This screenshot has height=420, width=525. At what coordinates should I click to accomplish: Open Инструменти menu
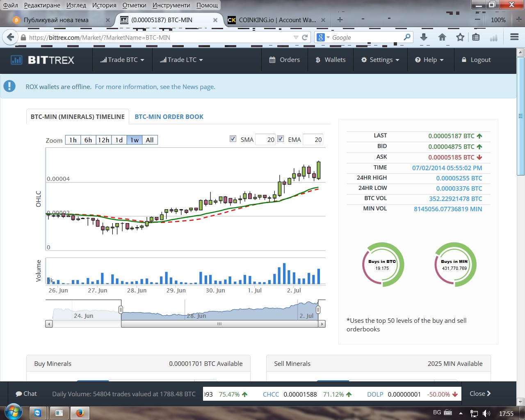pyautogui.click(x=171, y=5)
